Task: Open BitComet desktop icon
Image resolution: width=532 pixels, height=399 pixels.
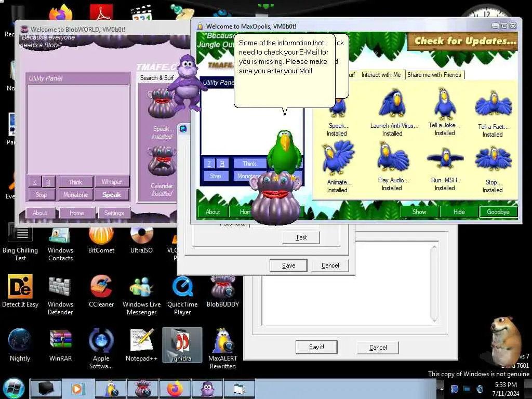Action: (x=101, y=240)
